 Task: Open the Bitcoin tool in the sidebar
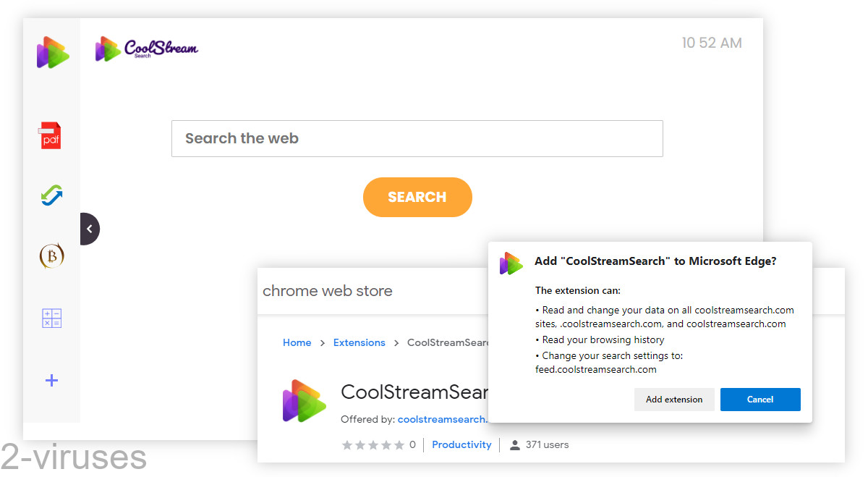[51, 256]
